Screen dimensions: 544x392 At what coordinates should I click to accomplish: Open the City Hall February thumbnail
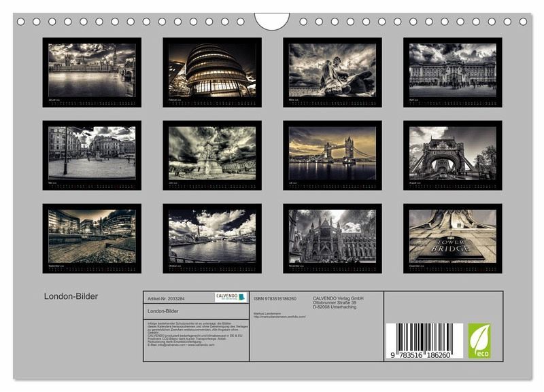pyautogui.click(x=212, y=73)
